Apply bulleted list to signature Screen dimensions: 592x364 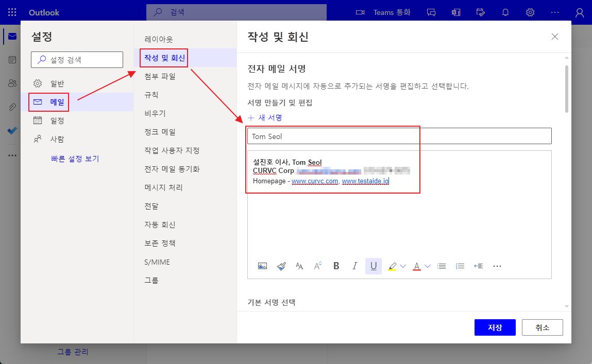[442, 266]
